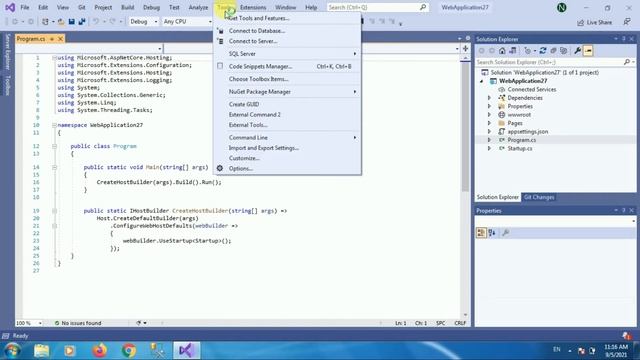
Task: Expand the Pages folder node
Action: 489,123
